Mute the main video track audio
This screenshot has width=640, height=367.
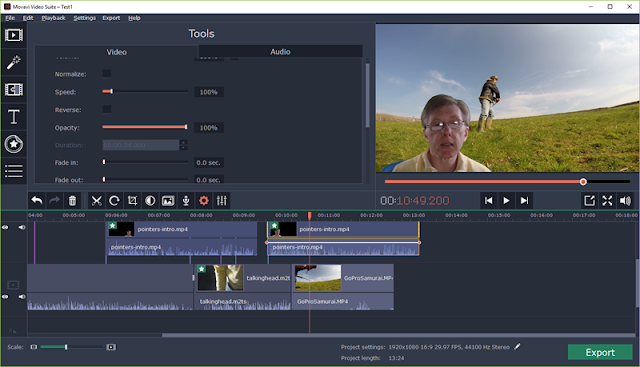coord(22,297)
